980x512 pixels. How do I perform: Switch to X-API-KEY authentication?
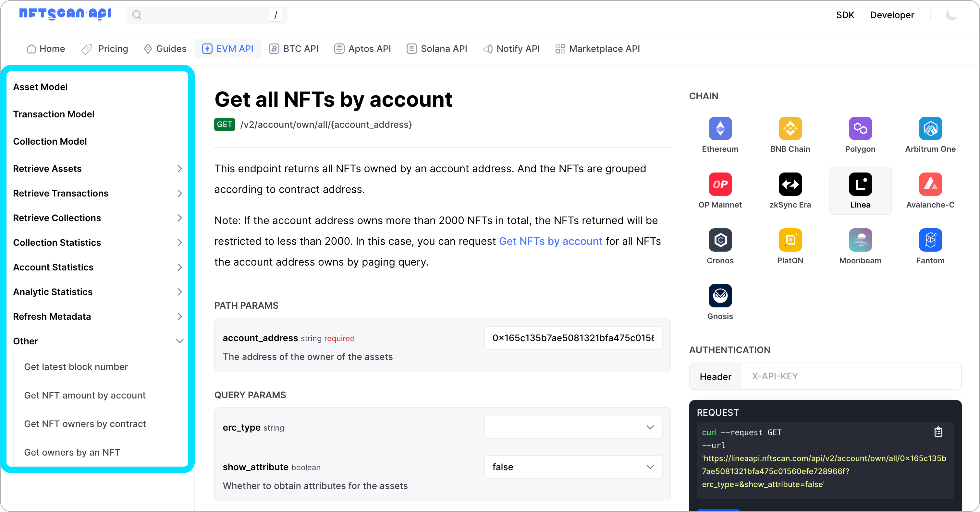[x=774, y=376]
